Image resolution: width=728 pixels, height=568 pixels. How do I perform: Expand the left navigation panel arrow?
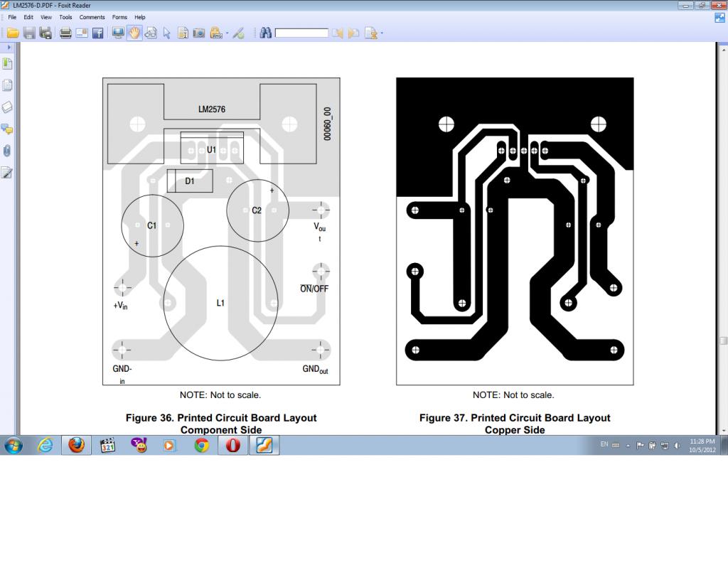[x=9, y=48]
